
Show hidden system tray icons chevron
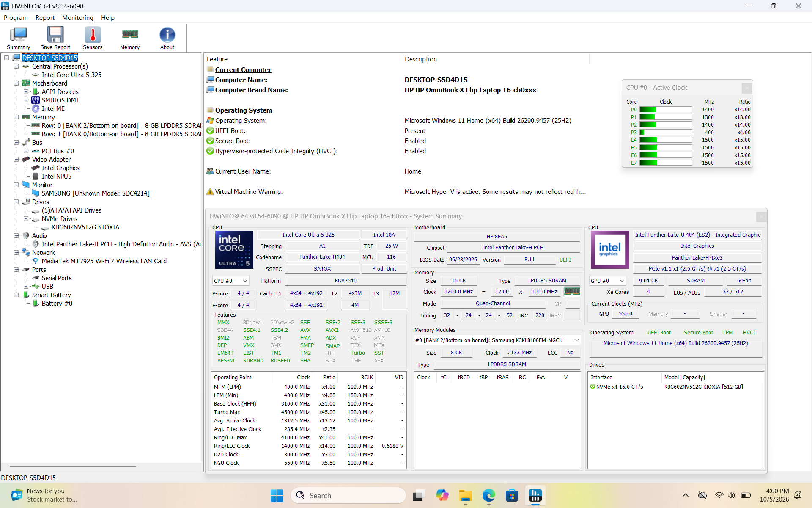pos(686,495)
